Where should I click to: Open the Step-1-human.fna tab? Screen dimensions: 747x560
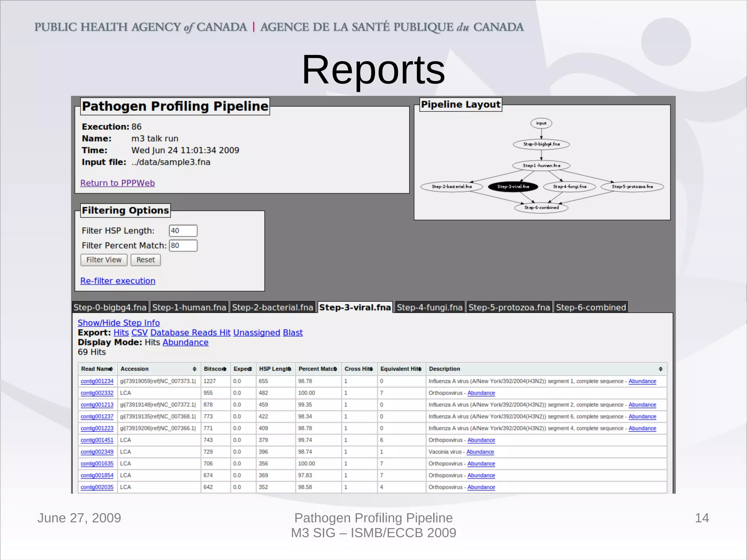pyautogui.click(x=189, y=308)
